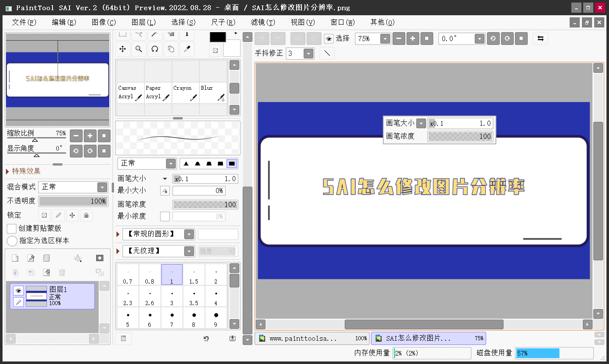609x364 pixels.
Task: Open the 混合模式 正常 dropdown
Action: pos(102,187)
